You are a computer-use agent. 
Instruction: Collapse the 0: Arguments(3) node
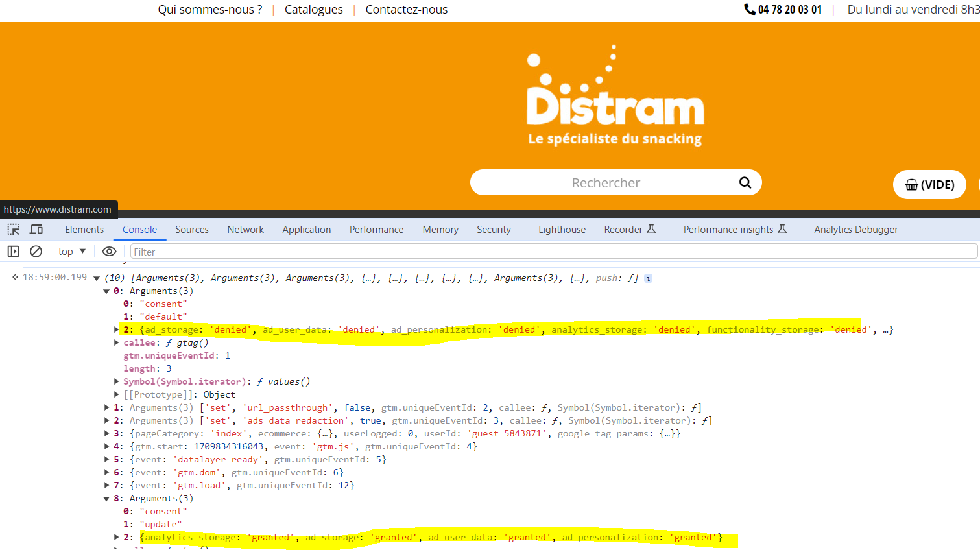[107, 291]
